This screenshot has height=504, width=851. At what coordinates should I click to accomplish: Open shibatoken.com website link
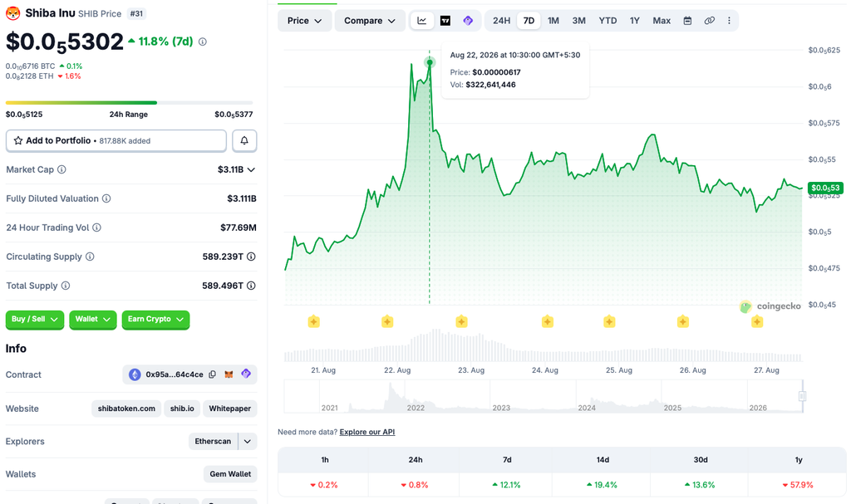(x=126, y=409)
